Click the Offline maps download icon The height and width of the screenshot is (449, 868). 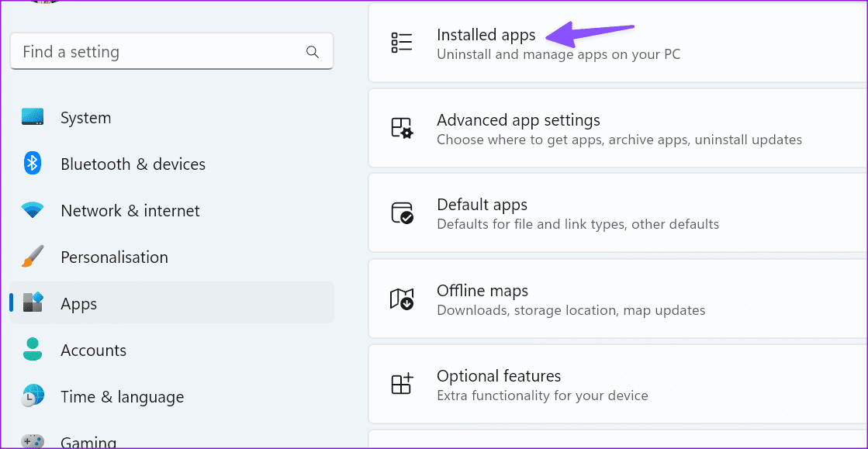coord(402,299)
